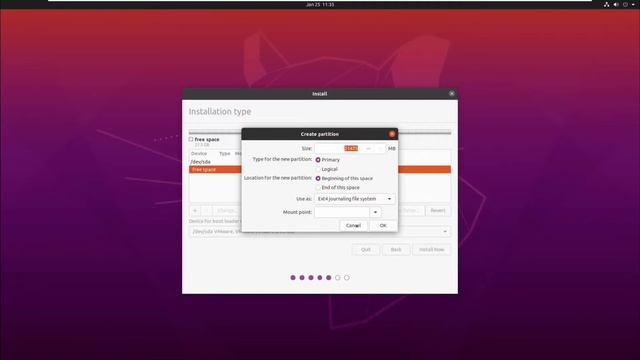Click the Quit button
This screenshot has height=360, width=640.
pyautogui.click(x=366, y=249)
